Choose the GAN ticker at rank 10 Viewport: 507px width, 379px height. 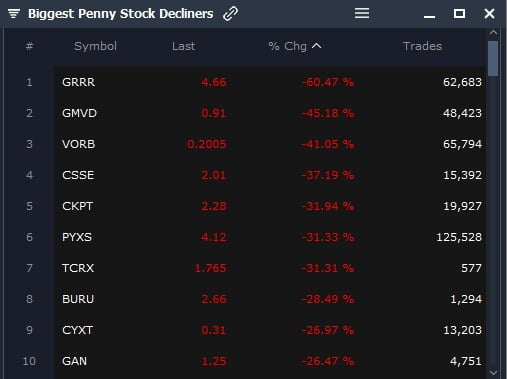click(74, 361)
